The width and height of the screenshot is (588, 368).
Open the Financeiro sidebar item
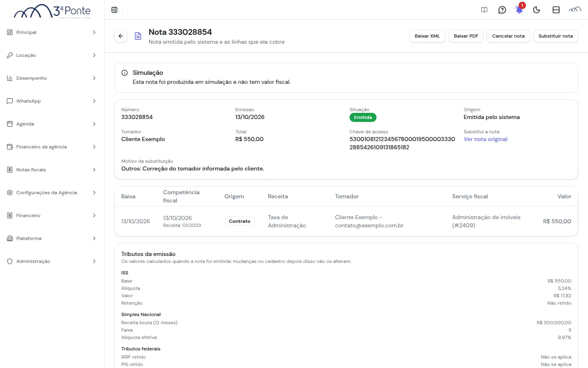point(52,215)
